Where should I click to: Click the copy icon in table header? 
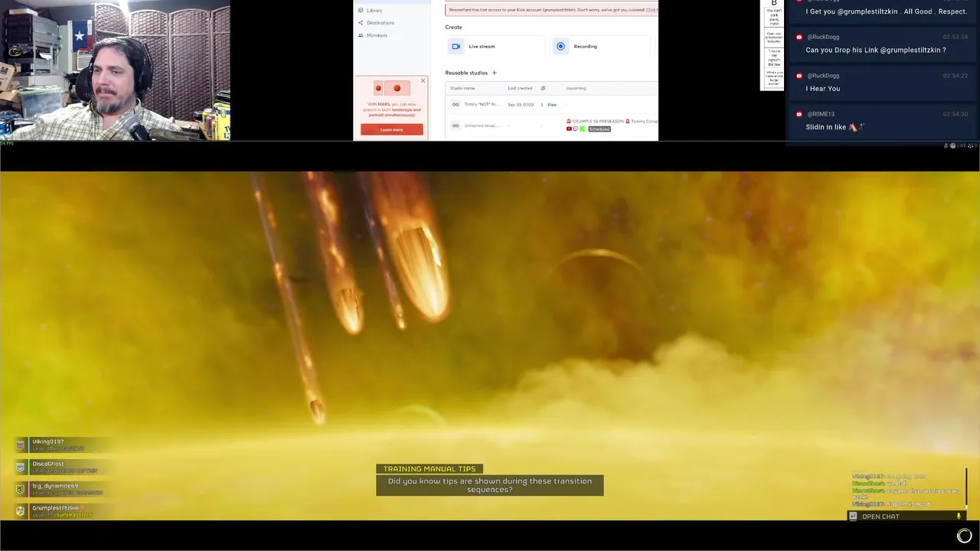click(x=543, y=88)
